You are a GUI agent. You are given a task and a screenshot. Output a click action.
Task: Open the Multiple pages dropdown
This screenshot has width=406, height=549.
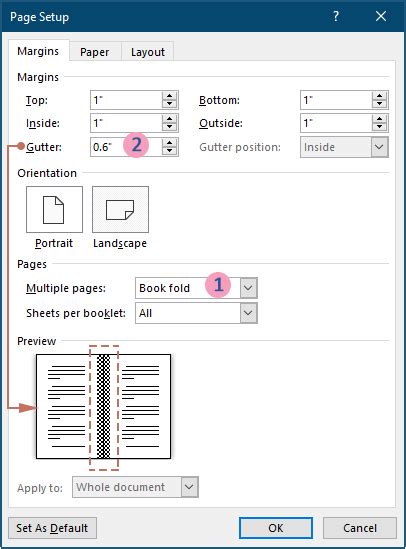248,288
